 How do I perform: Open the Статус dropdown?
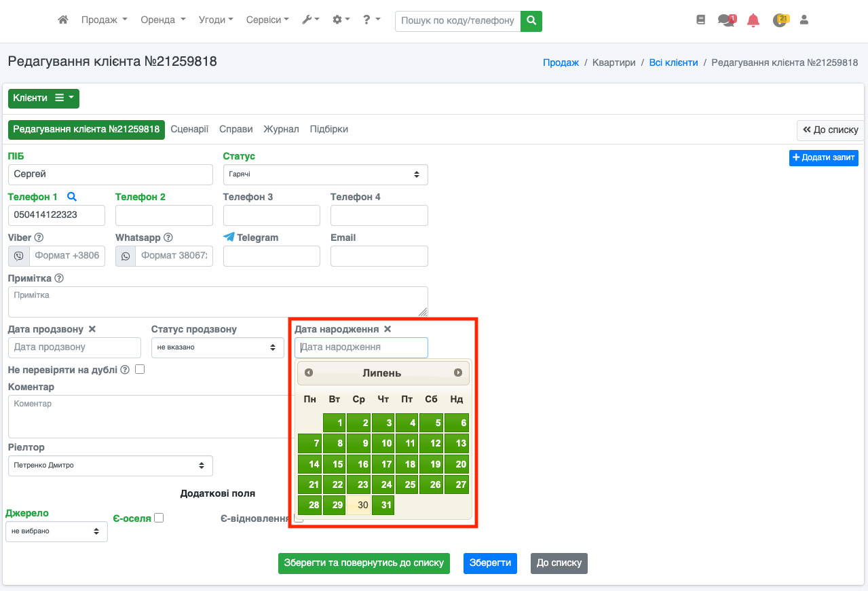(325, 174)
